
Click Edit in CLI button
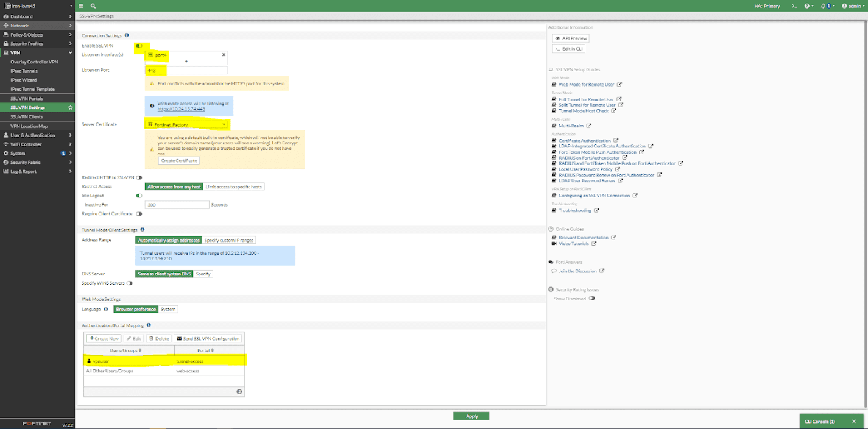point(569,49)
